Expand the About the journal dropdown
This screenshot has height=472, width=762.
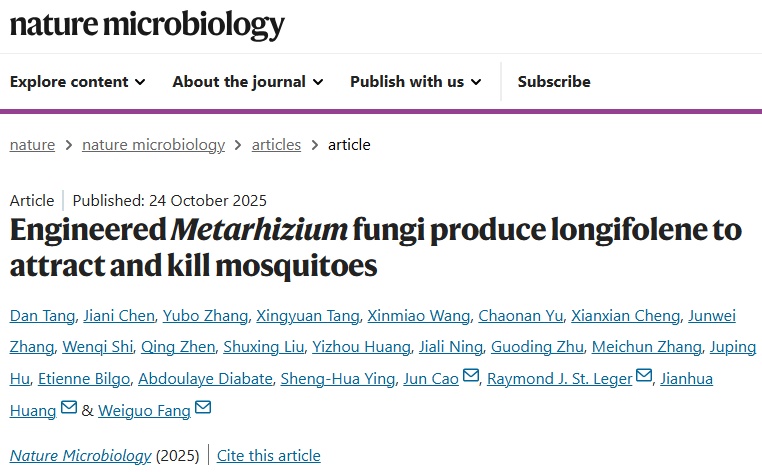248,82
